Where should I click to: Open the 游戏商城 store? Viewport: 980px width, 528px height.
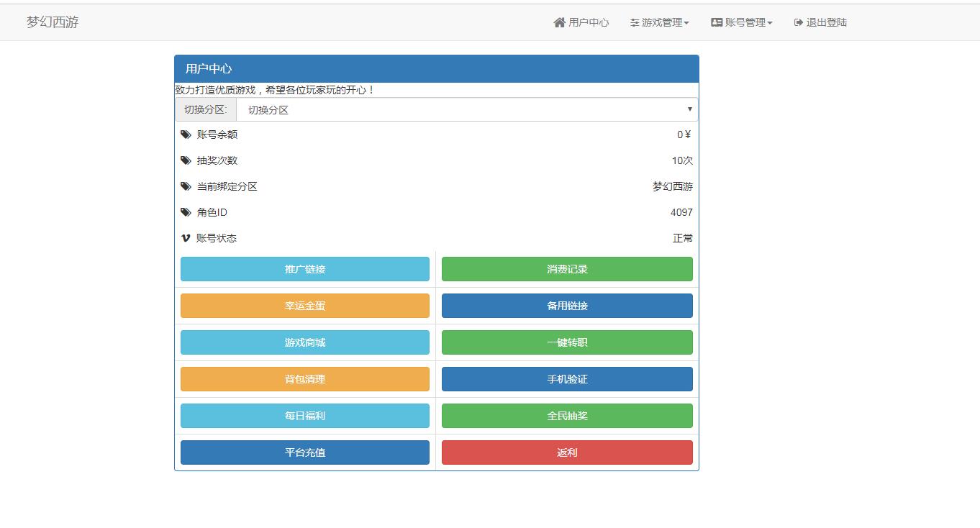[x=304, y=342]
